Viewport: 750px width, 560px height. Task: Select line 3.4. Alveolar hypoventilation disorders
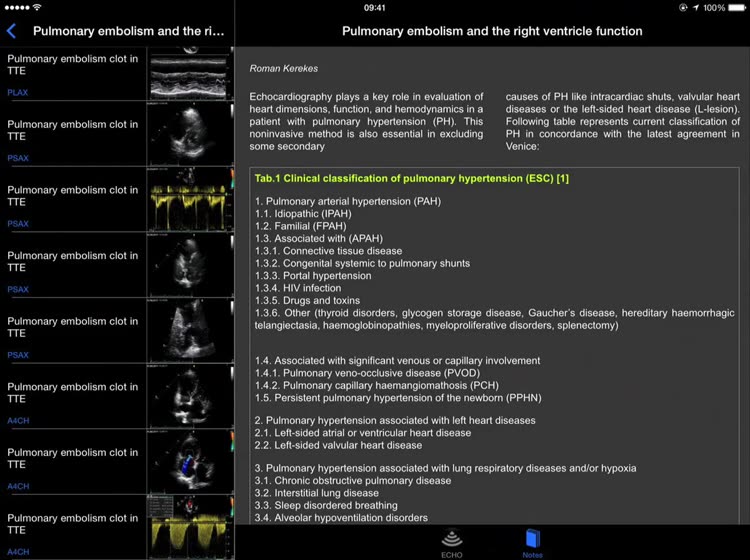click(341, 518)
